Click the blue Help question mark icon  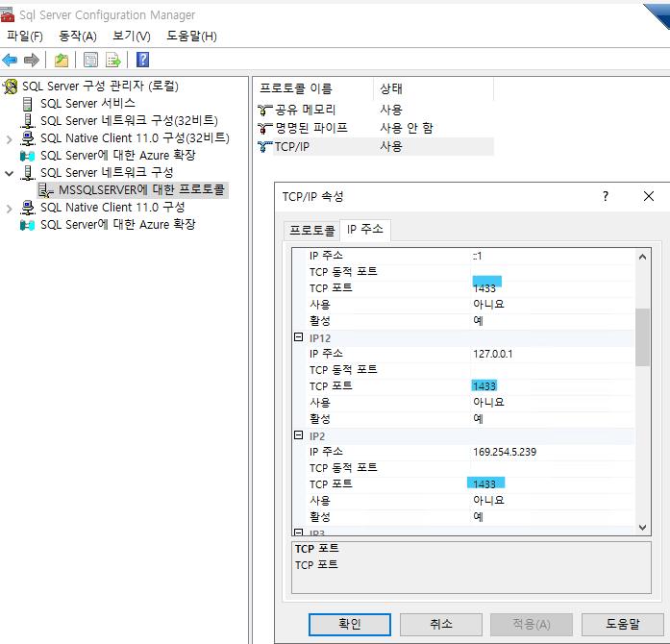pos(142,60)
